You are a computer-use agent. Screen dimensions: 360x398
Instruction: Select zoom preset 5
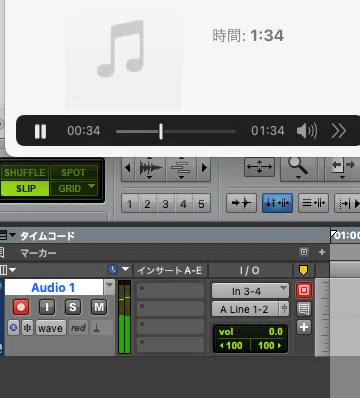pos(201,203)
